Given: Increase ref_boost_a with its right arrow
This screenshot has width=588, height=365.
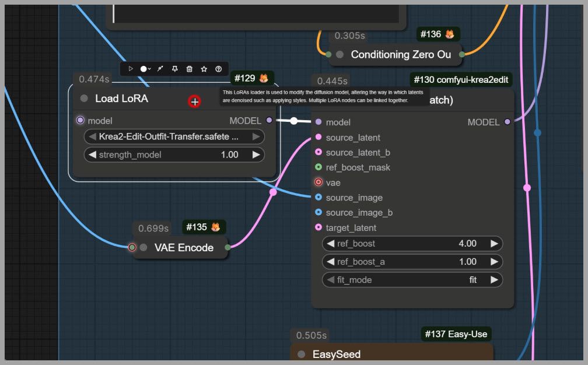Looking at the screenshot, I should click(x=494, y=262).
